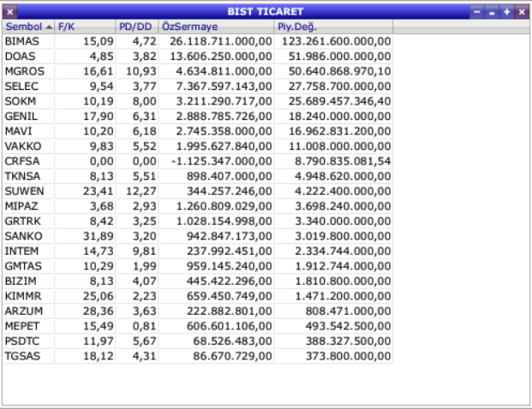Click INTEM PD/DD value 9,81
This screenshot has height=409, width=532.
click(x=145, y=251)
